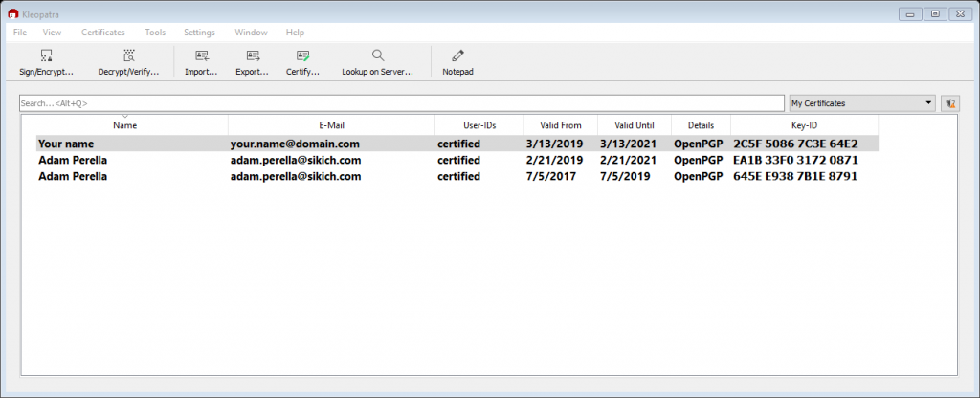Open the Settings menu
Screen dimensions: 980x398
tap(199, 33)
